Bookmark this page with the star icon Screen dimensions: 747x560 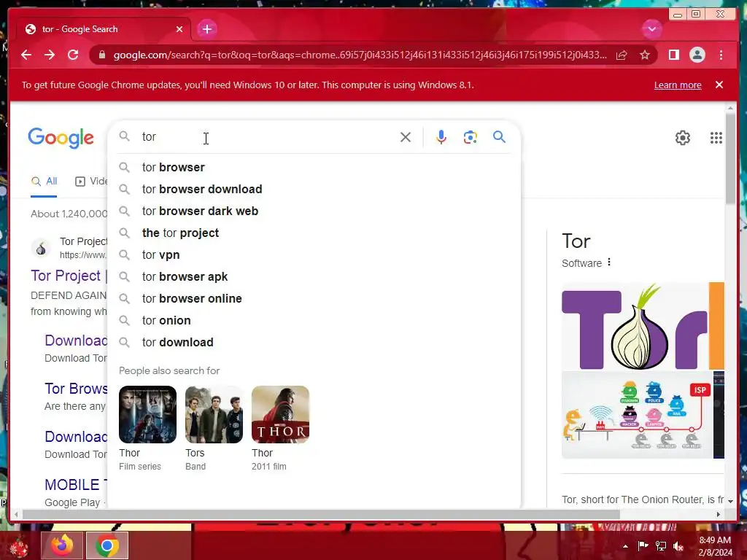[x=645, y=55]
